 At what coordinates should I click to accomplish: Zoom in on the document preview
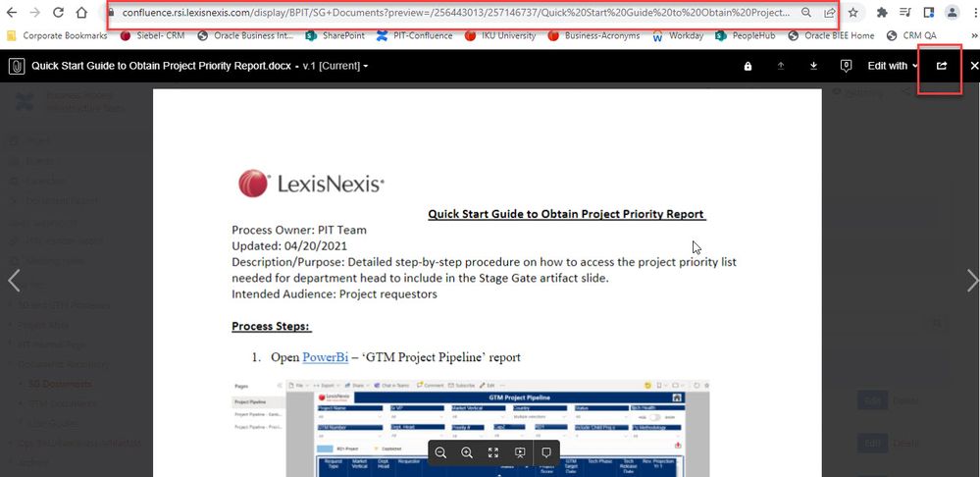(x=466, y=452)
